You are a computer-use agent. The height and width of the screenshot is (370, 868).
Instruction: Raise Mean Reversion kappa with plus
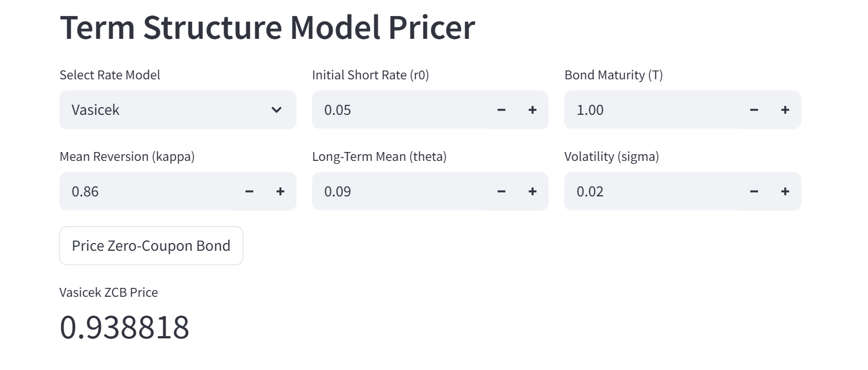280,191
